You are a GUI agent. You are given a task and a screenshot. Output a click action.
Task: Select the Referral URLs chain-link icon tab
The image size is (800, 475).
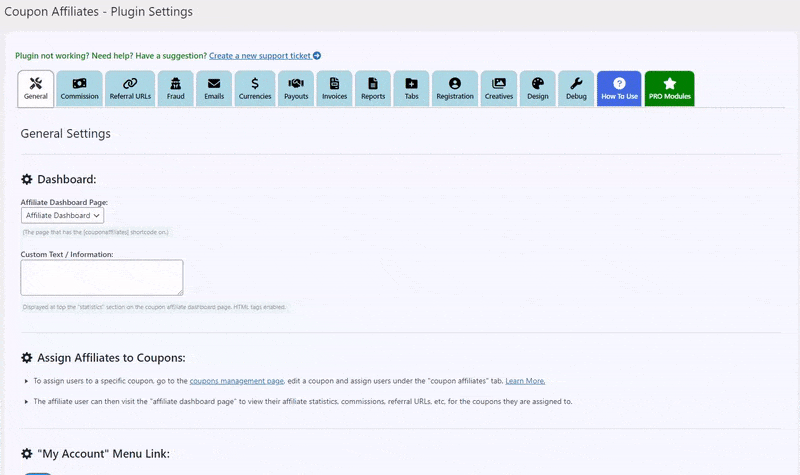pyautogui.click(x=130, y=89)
